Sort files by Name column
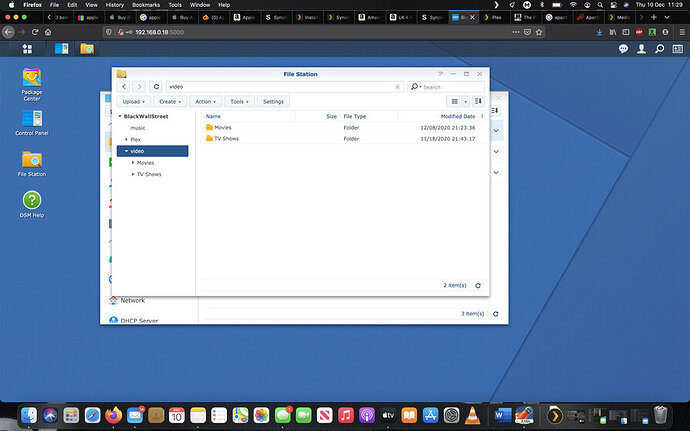Image resolution: width=690 pixels, height=431 pixels. (213, 117)
